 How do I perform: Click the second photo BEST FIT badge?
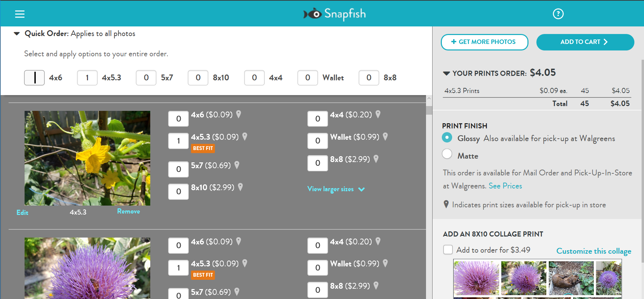point(203,275)
